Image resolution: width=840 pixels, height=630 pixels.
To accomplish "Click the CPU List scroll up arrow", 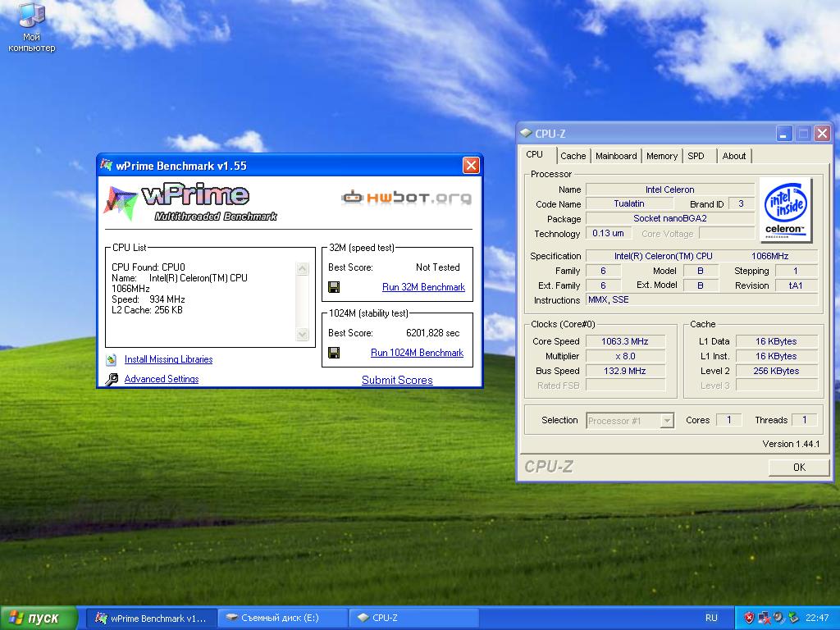I will coord(302,268).
